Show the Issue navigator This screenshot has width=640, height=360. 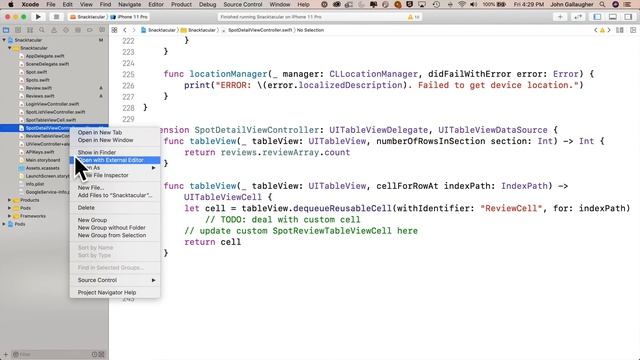54,30
